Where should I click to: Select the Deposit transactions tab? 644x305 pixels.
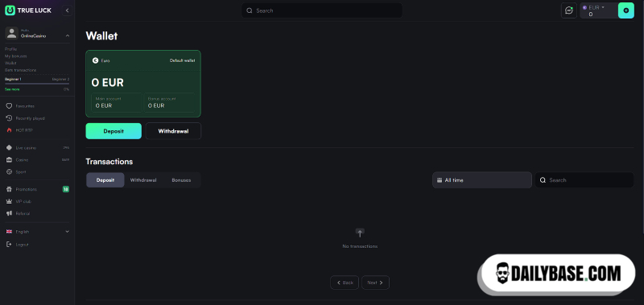tap(105, 180)
